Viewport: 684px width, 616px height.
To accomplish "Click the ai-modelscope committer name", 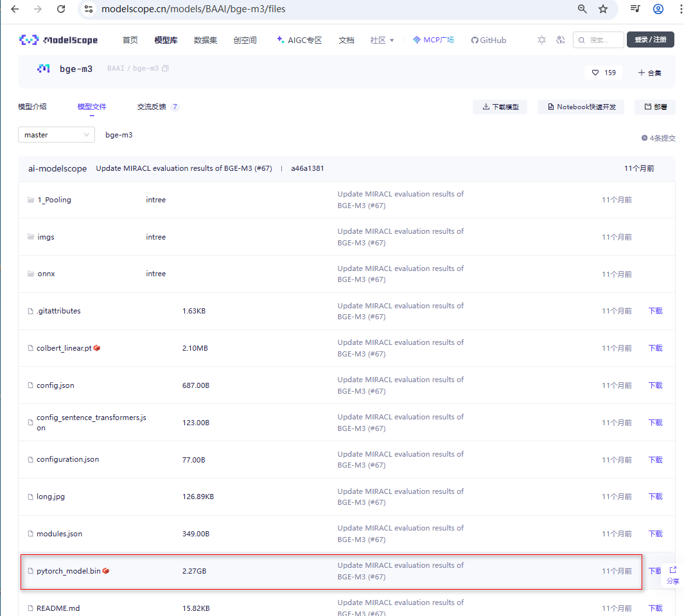I will tap(58, 168).
